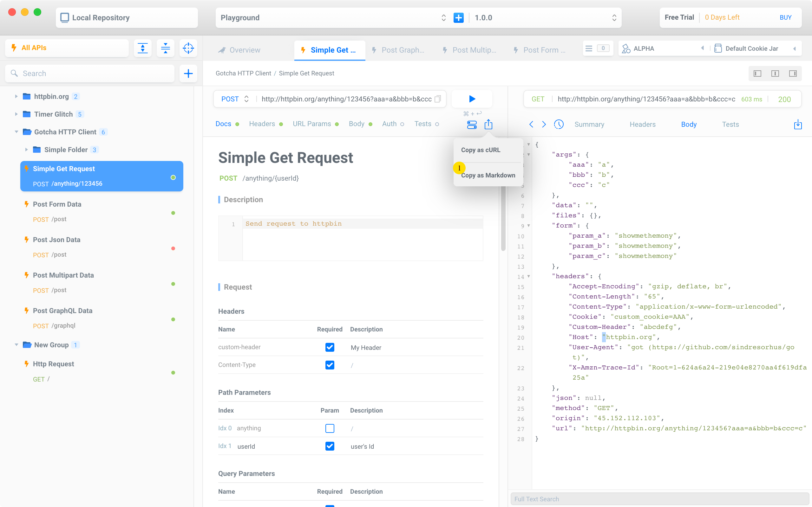Collapse the Gotcha HTTP Client group
Image resolution: width=812 pixels, height=507 pixels.
pyautogui.click(x=16, y=132)
